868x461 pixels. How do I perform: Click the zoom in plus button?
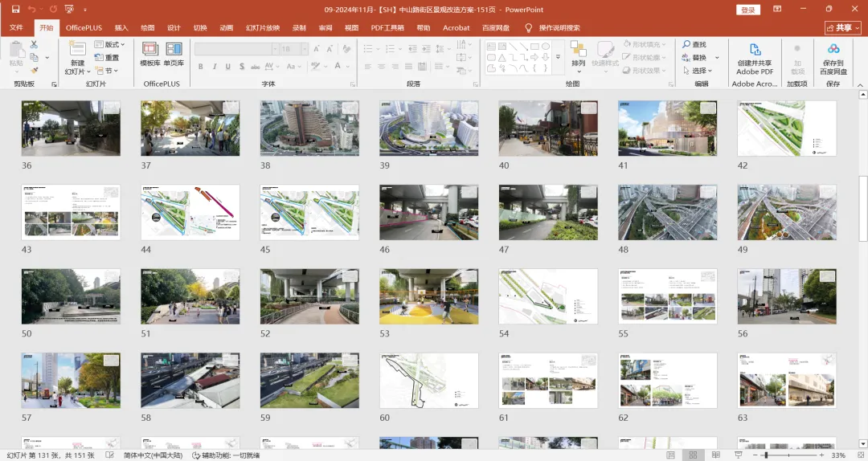pyautogui.click(x=821, y=455)
